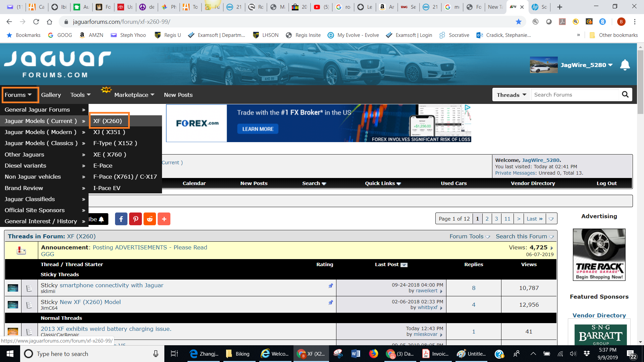Viewport: 644px width, 362px height.
Task: Click the Tire Rack advertisement image
Action: click(x=599, y=255)
